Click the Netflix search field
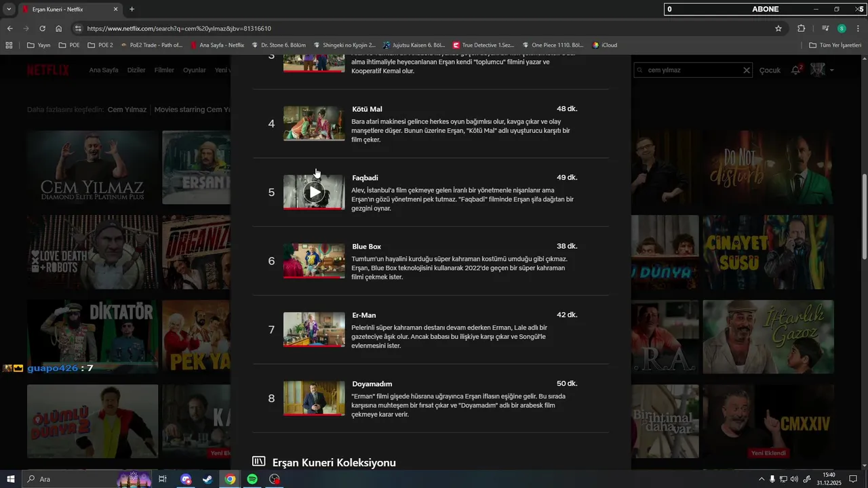This screenshot has height=488, width=868. [692, 70]
